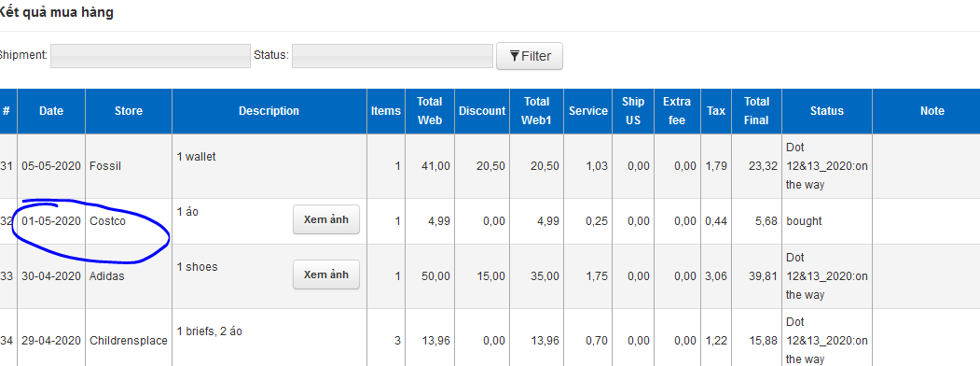Click the Filter button

pyautogui.click(x=530, y=56)
